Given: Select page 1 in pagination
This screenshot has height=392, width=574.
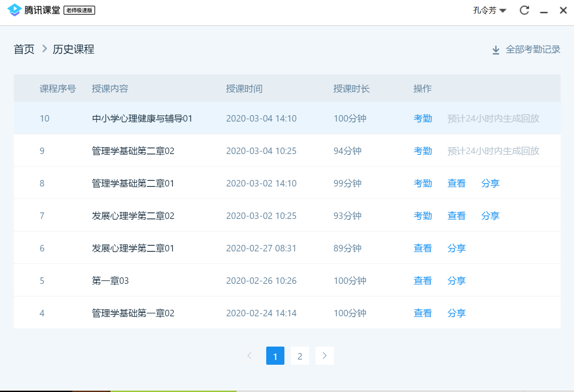Looking at the screenshot, I should pos(275,356).
